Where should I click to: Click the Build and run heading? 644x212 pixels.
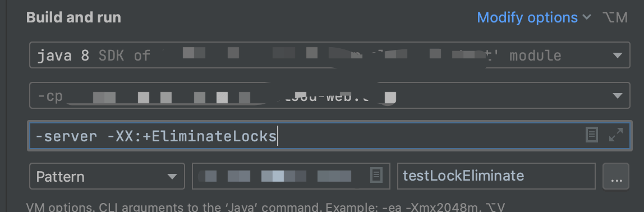tap(73, 18)
